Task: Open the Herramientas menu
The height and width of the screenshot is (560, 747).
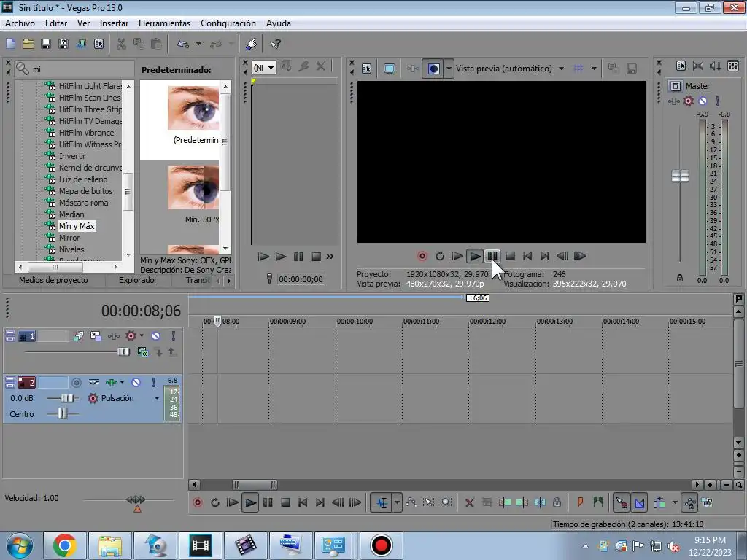Action: point(164,23)
